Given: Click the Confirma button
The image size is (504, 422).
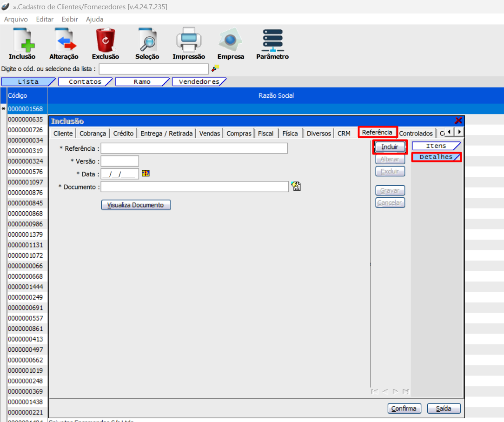Looking at the screenshot, I should 404,409.
